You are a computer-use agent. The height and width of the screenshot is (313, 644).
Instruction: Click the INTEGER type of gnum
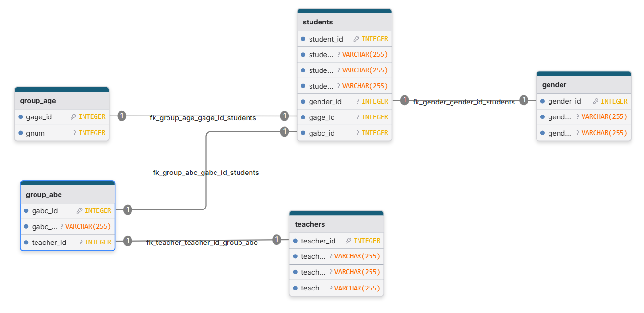tap(92, 133)
